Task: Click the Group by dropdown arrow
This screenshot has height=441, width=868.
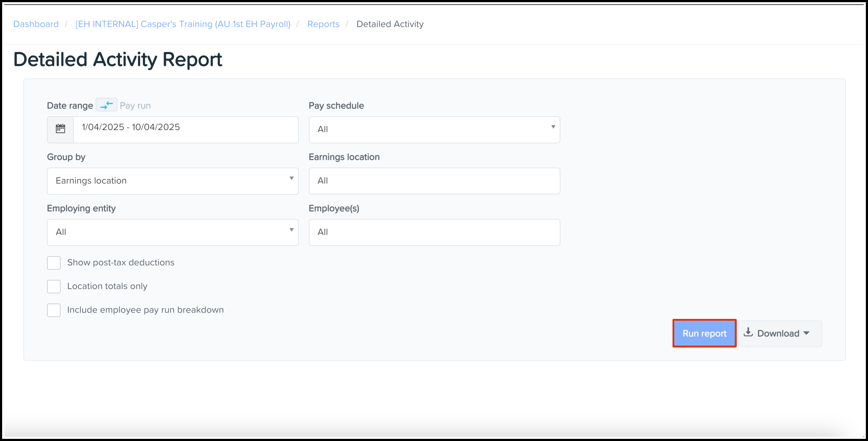Action: click(x=291, y=178)
